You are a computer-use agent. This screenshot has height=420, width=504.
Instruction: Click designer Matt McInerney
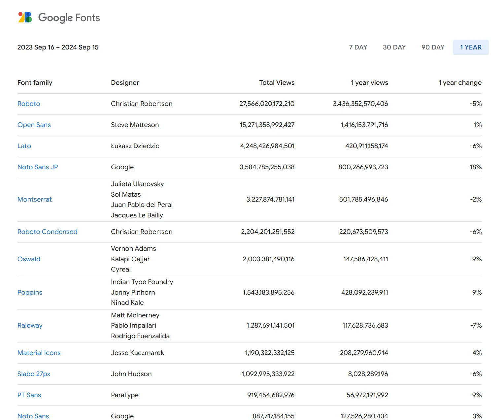(x=135, y=315)
